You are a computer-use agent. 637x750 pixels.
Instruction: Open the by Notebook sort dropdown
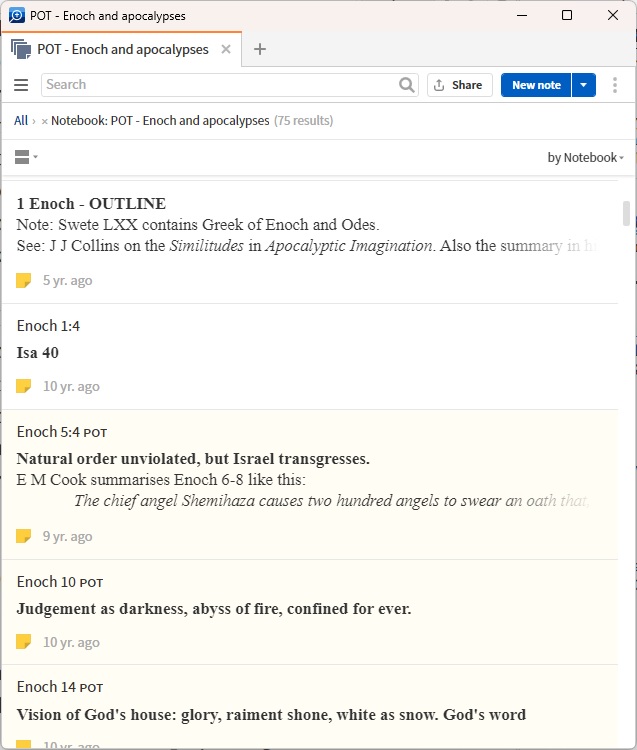pos(585,158)
